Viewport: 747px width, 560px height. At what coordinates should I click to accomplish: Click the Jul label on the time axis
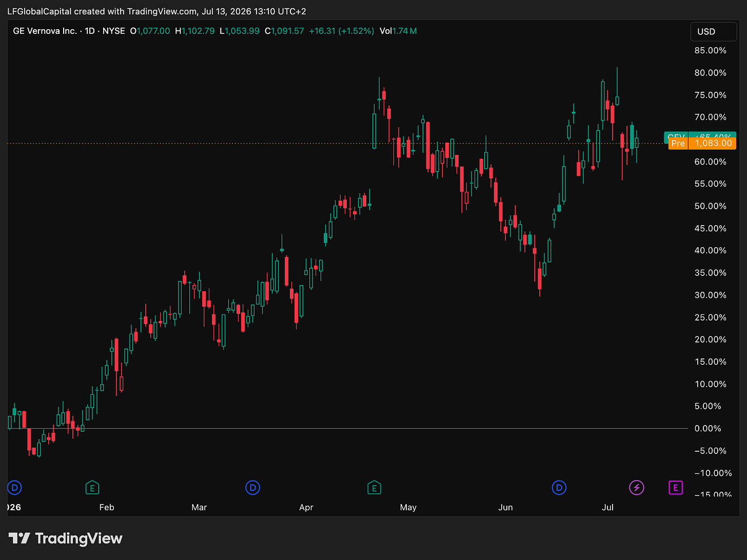(x=607, y=507)
